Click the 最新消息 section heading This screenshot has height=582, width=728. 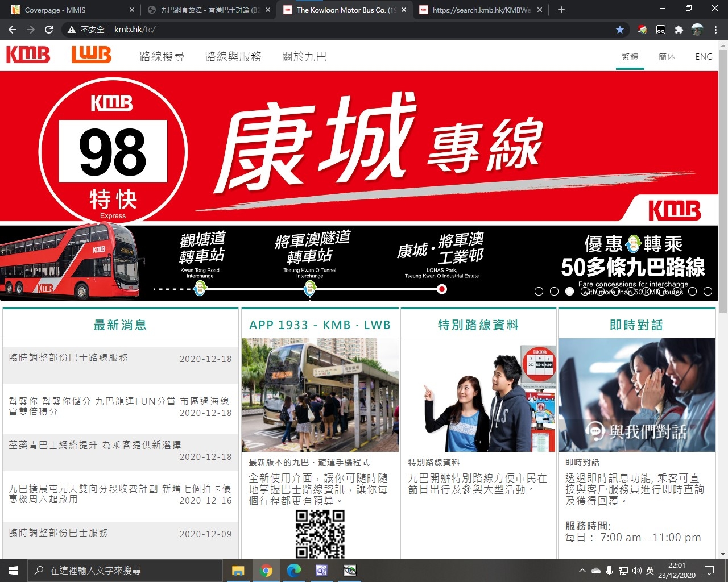coord(120,325)
